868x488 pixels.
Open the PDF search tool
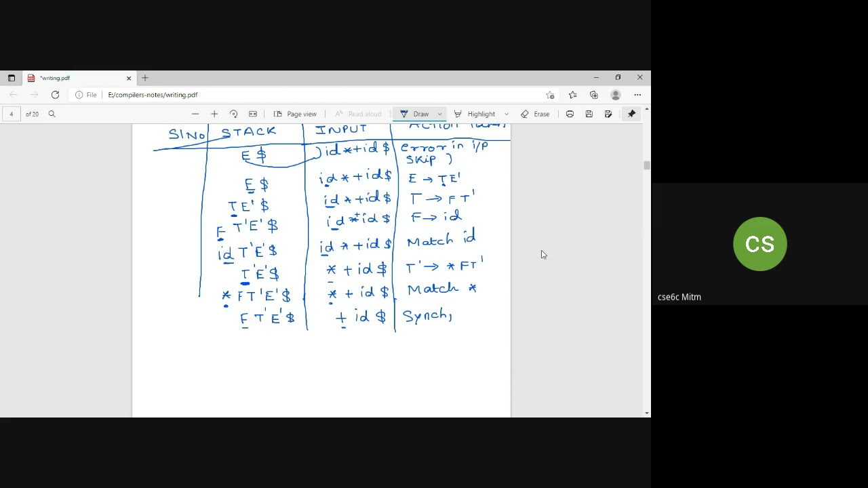[x=52, y=114]
